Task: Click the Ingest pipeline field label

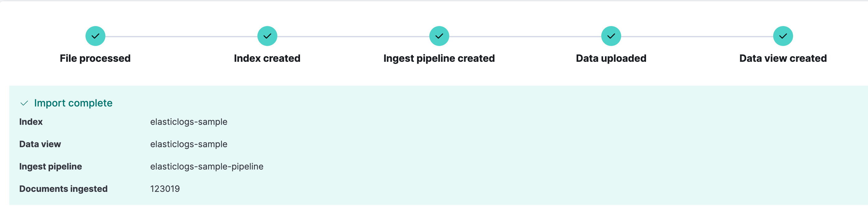Action: pos(50,167)
